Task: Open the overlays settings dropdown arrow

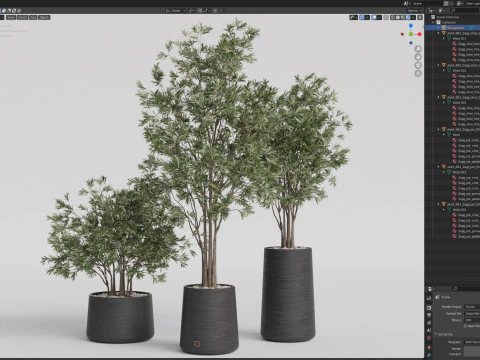Action: pos(379,17)
